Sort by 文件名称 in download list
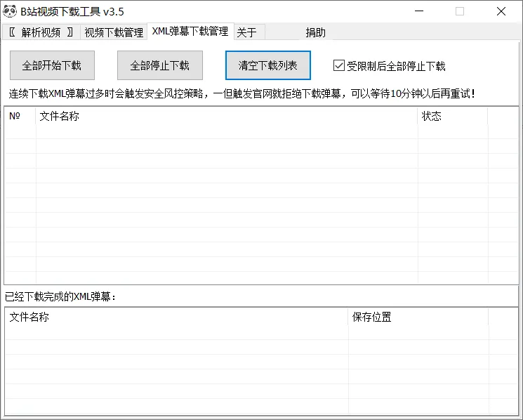The image size is (523, 420). click(x=227, y=116)
